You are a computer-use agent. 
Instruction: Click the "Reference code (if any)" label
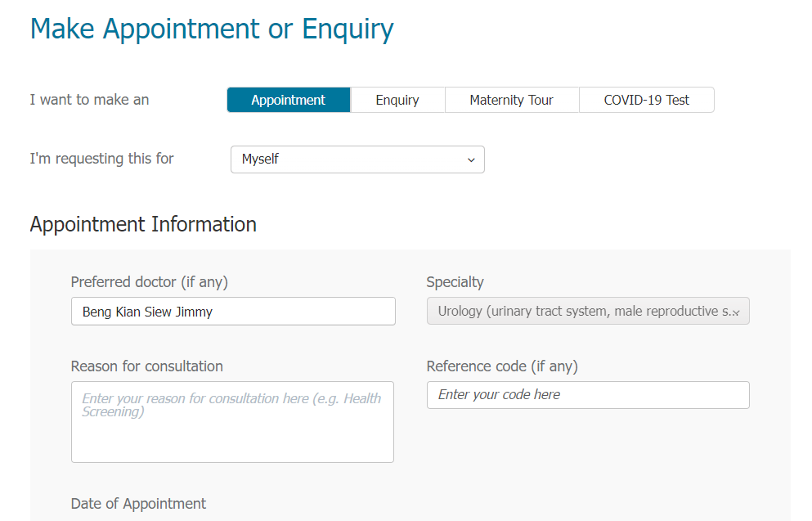[502, 366]
